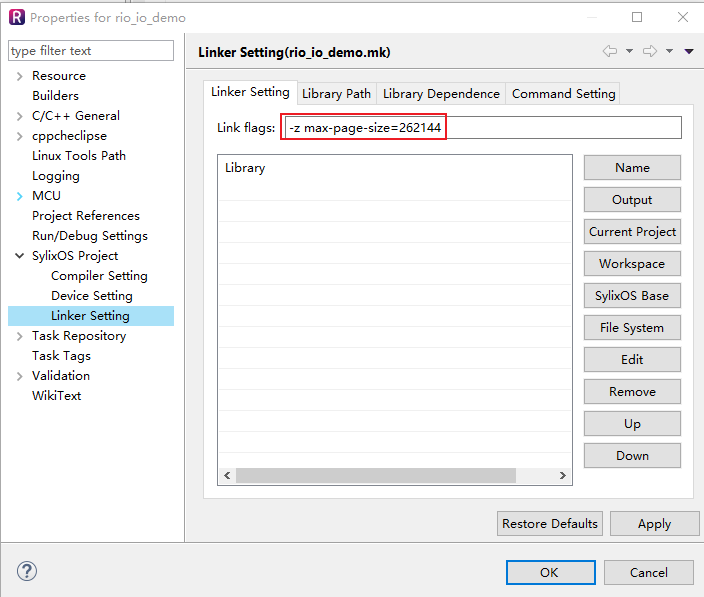The height and width of the screenshot is (597, 704).
Task: Close the Properties window
Action: tap(682, 17)
